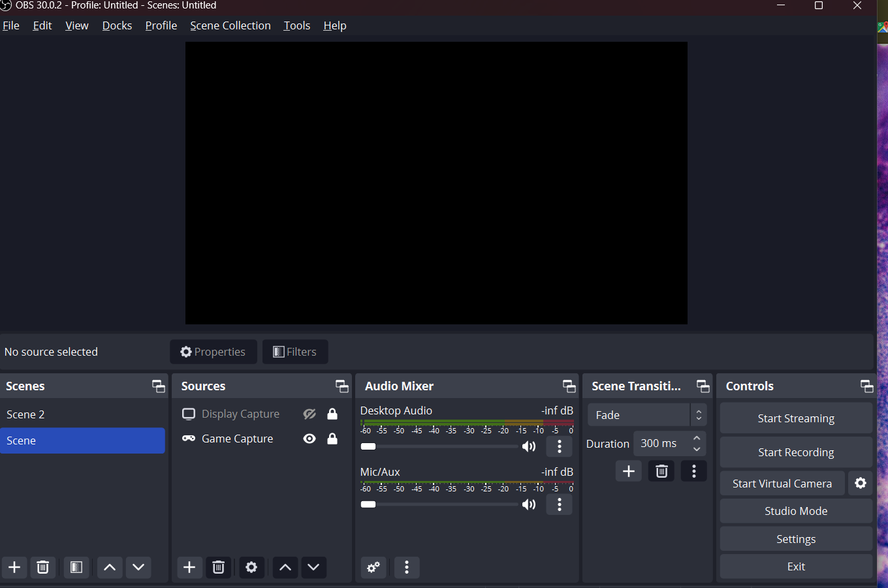Hide the Game Capture source
This screenshot has height=588, width=888.
(309, 439)
